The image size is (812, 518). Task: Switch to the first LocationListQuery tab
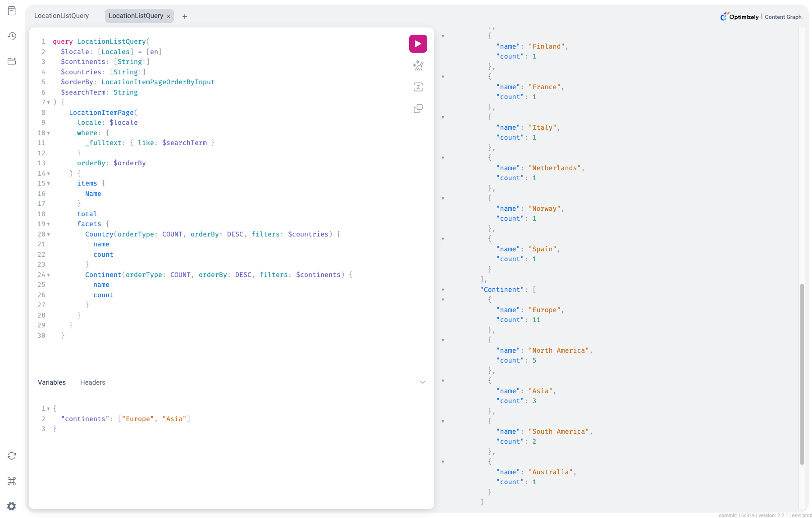tap(62, 16)
